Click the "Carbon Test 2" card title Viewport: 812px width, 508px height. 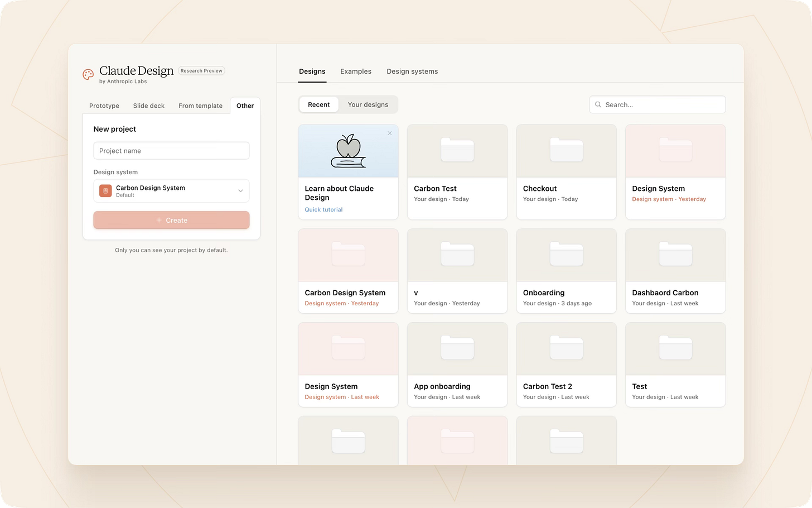click(x=548, y=386)
